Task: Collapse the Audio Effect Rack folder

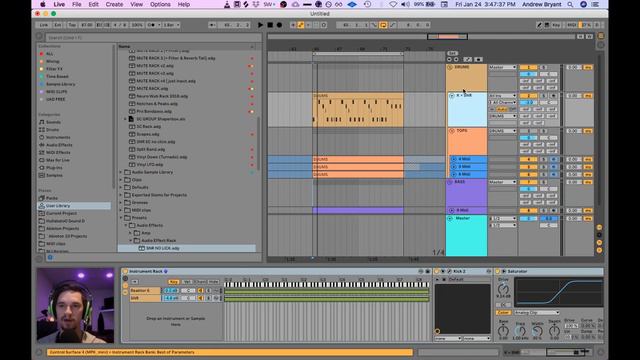Action: [131, 240]
